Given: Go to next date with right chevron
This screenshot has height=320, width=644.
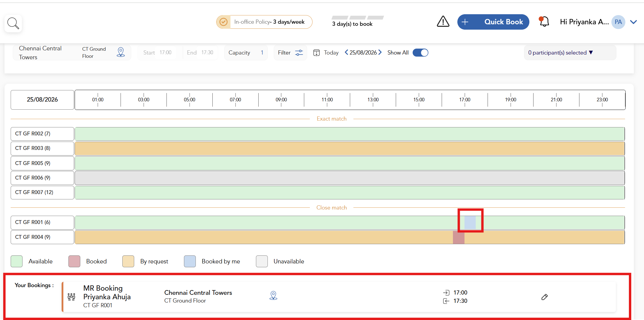Looking at the screenshot, I should (380, 52).
